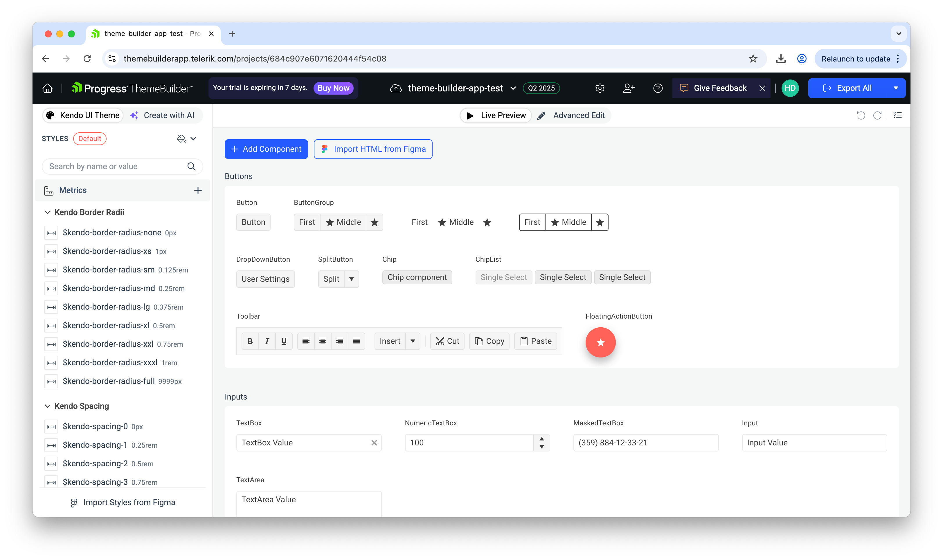Open project name dropdown chevron
This screenshot has height=560, width=943.
coord(513,88)
